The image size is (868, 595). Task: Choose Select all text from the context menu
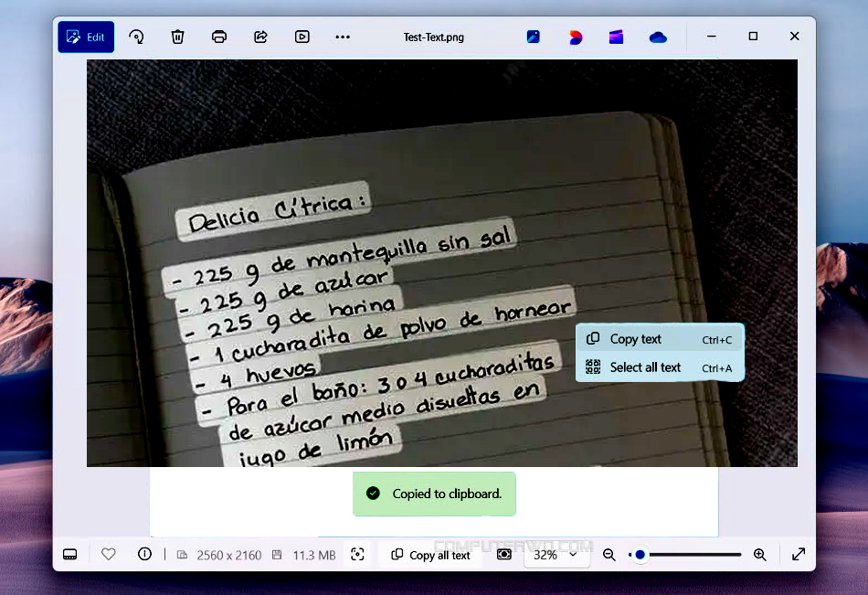[x=660, y=367]
